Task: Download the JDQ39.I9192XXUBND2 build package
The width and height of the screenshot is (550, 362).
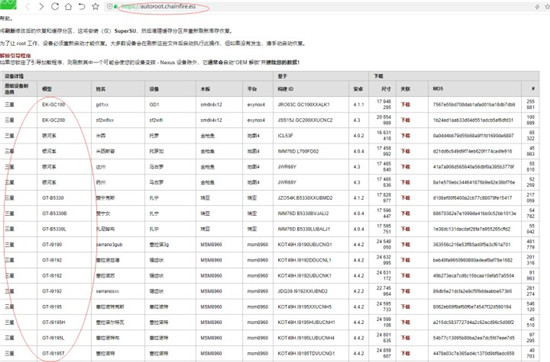Action: point(405,291)
